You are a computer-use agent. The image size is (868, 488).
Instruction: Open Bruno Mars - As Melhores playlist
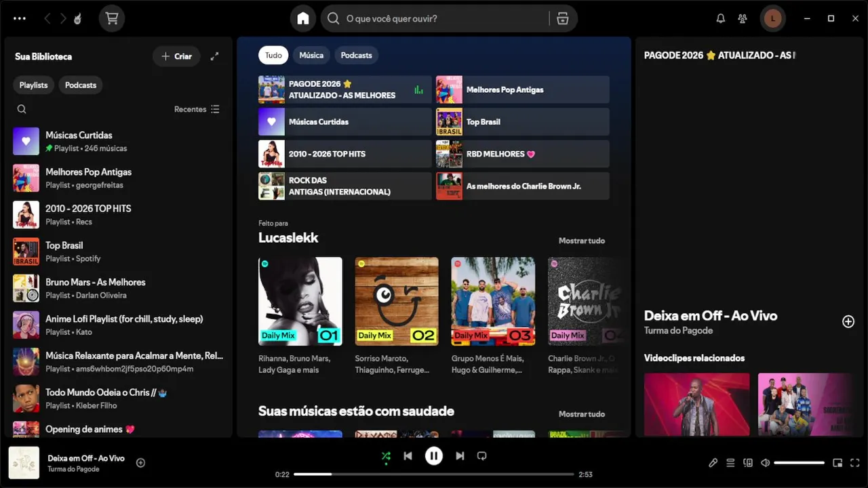(x=118, y=288)
